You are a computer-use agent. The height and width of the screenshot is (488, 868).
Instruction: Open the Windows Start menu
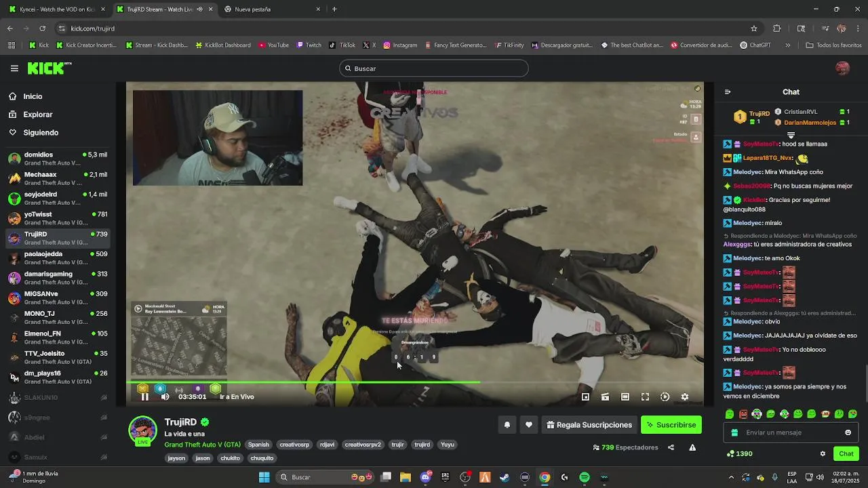(264, 477)
